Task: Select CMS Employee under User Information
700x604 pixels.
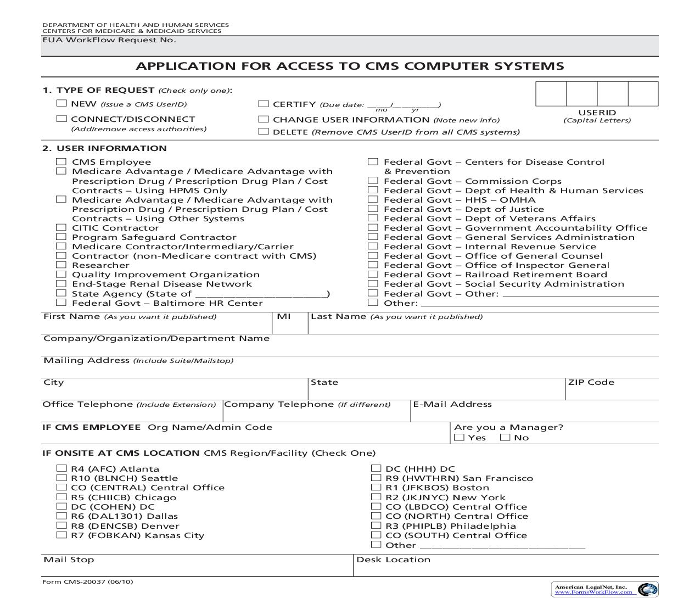Action: tap(60, 161)
